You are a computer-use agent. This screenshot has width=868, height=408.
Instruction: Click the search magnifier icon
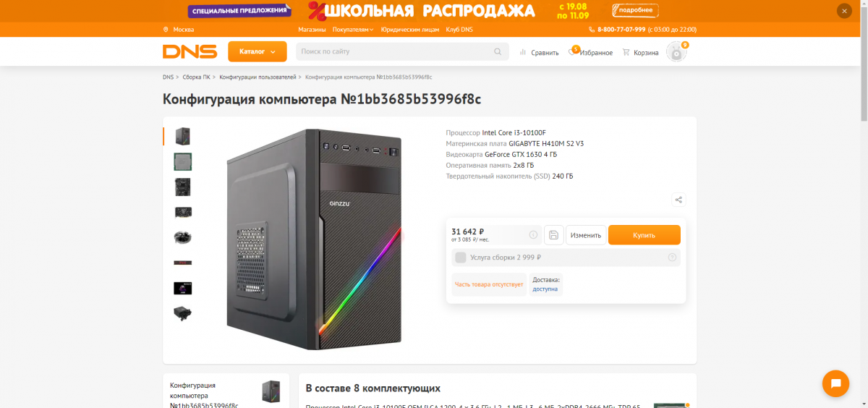coord(498,52)
